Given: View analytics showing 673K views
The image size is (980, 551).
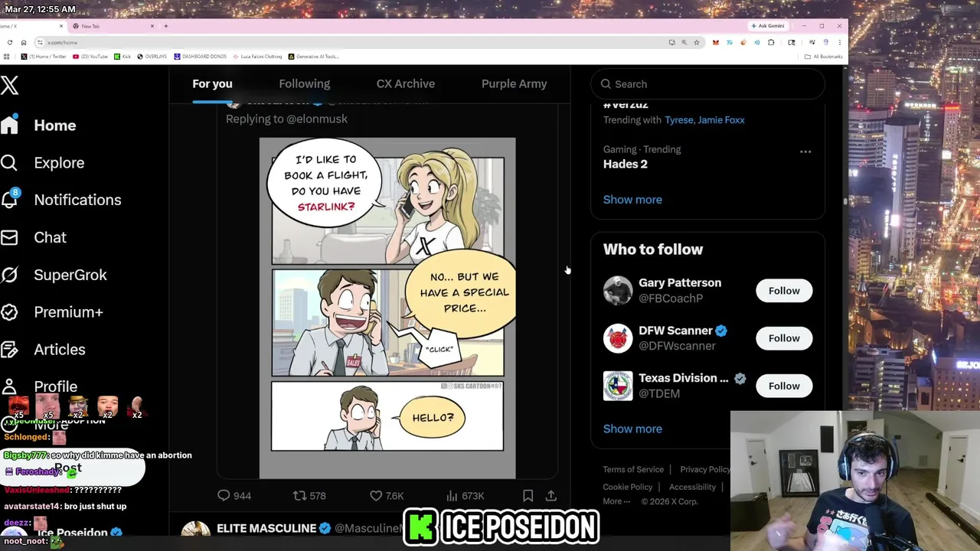Looking at the screenshot, I should (465, 496).
